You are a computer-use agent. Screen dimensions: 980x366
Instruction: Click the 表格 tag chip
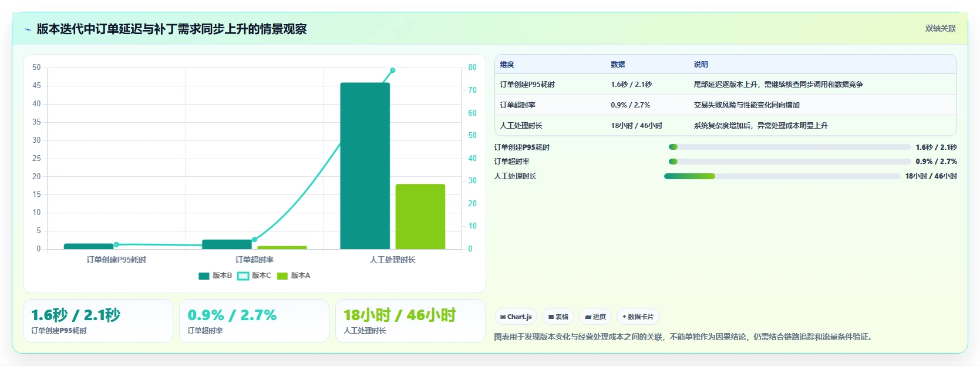[x=558, y=317]
